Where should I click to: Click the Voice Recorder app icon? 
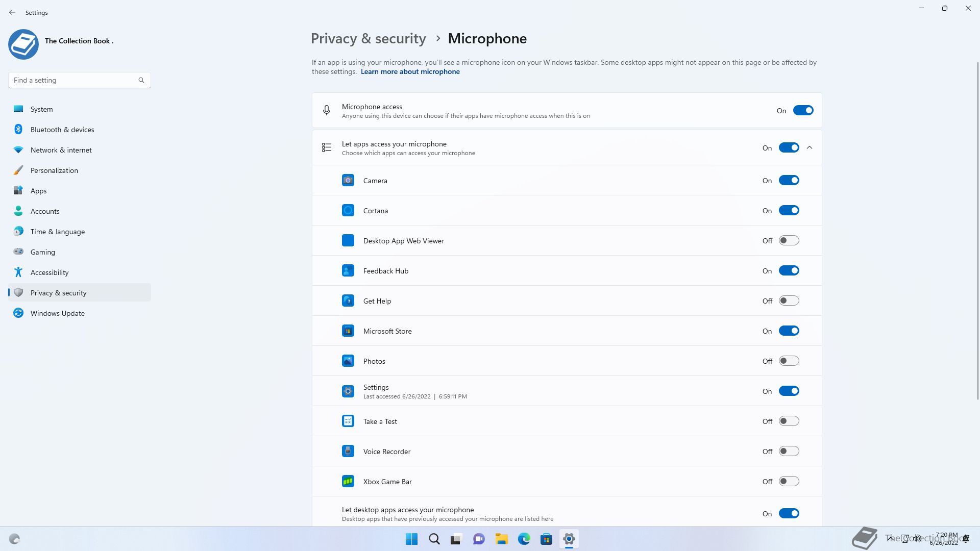pyautogui.click(x=348, y=452)
